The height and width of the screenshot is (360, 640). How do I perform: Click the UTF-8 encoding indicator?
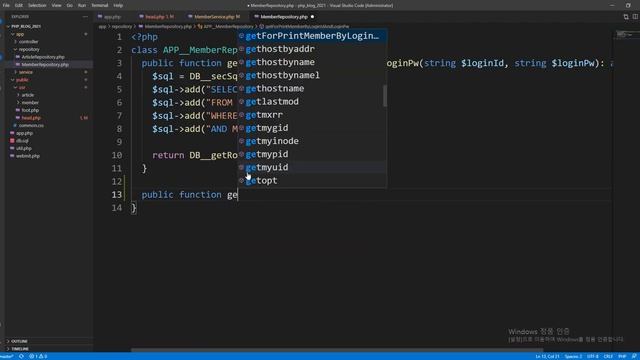point(592,356)
